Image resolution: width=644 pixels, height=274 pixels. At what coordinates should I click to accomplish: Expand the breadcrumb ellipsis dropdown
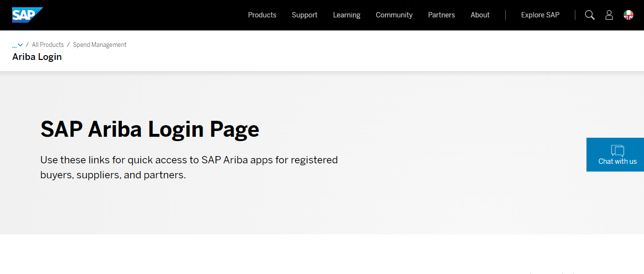click(x=17, y=45)
